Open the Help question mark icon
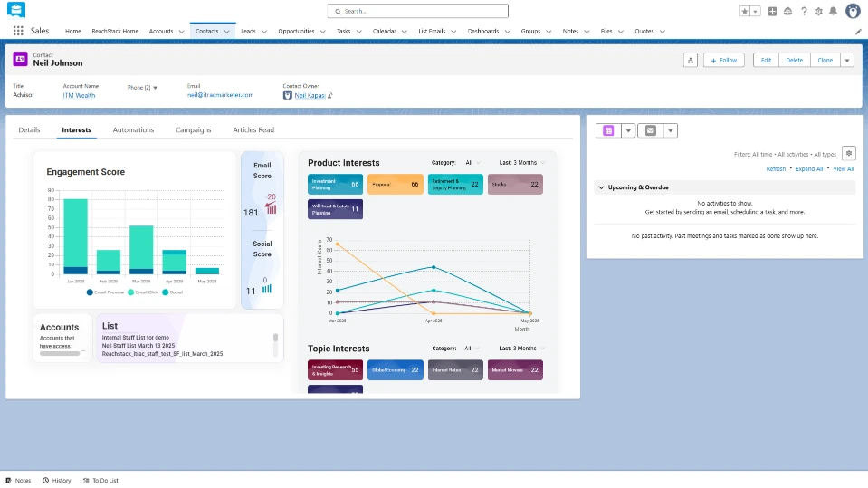868x488 pixels. [x=804, y=11]
